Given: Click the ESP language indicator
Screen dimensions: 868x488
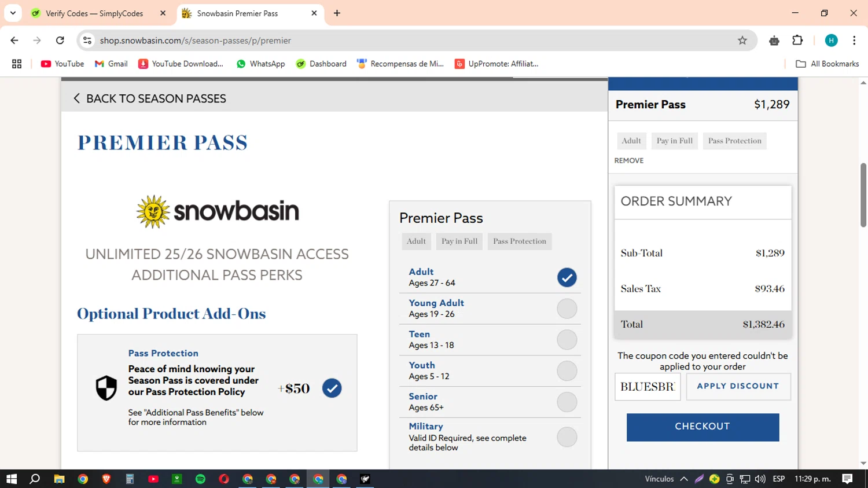Looking at the screenshot, I should click(779, 479).
